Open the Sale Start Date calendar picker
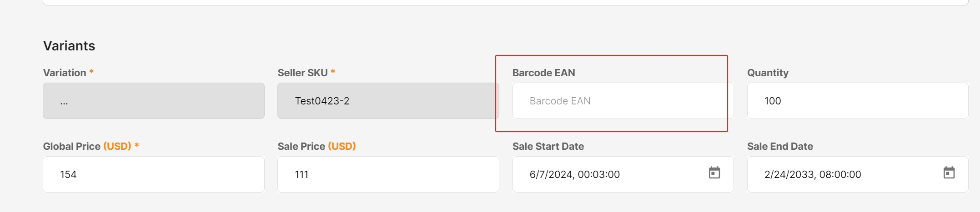Screen dimensions: 980x212 pyautogui.click(x=714, y=173)
